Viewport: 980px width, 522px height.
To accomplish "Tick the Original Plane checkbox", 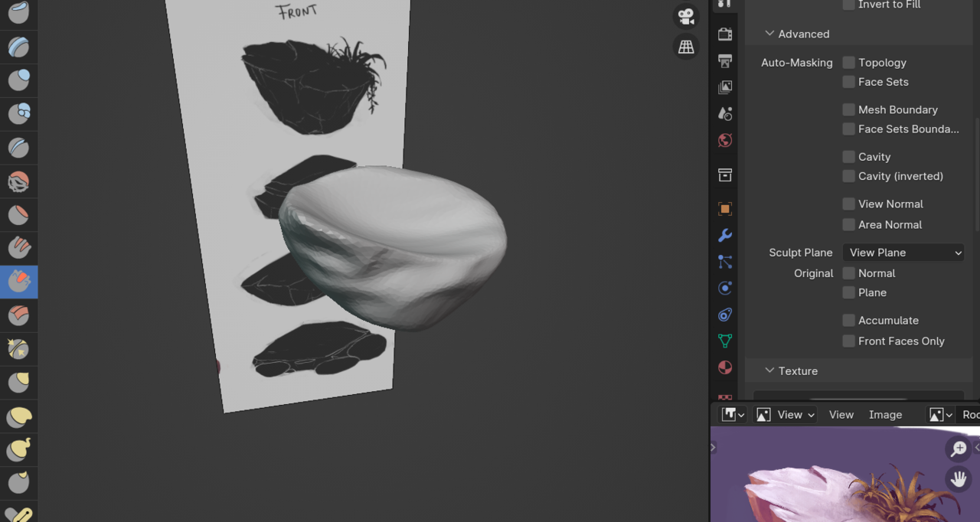I will (x=848, y=292).
